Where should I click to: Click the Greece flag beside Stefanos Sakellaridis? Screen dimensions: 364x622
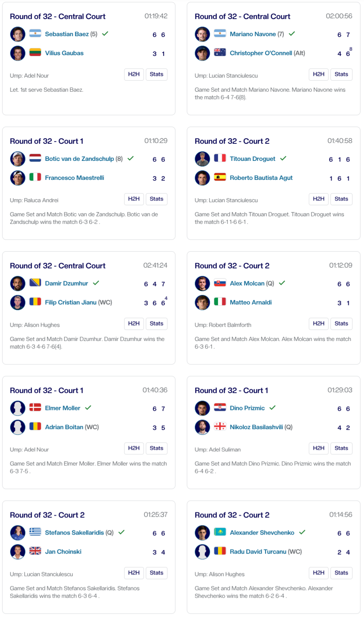coord(35,532)
